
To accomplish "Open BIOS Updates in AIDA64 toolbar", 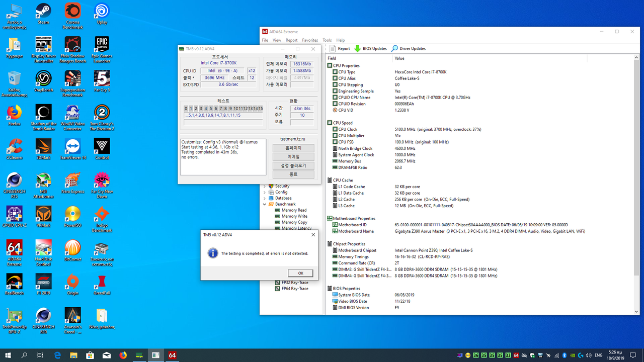I will [371, 49].
